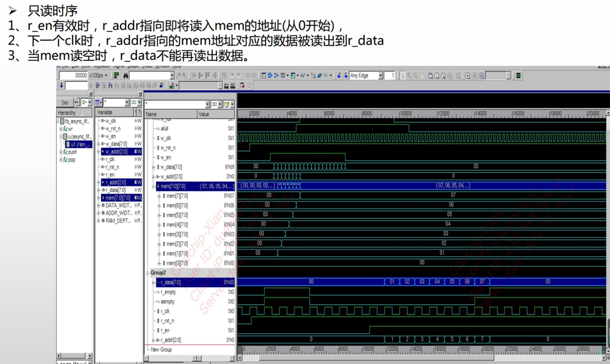Expand the wr node in Hierarchy tree
The image size is (610, 364).
click(x=61, y=129)
